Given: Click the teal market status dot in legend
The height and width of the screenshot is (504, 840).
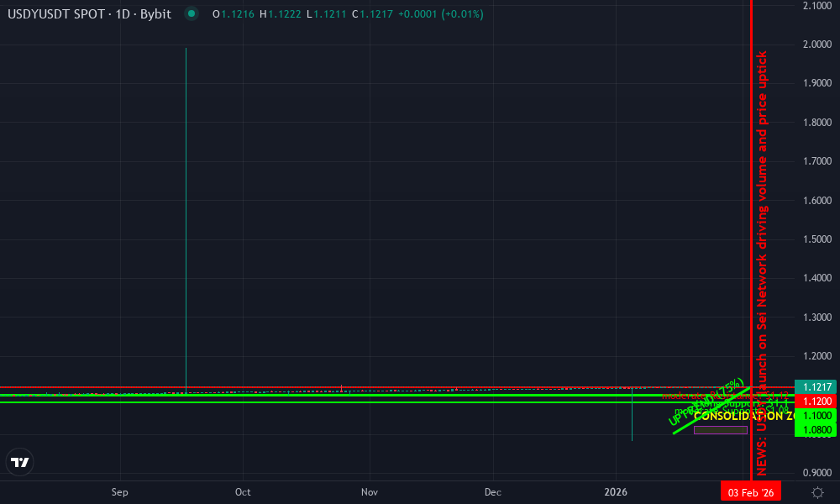Looking at the screenshot, I should point(192,14).
